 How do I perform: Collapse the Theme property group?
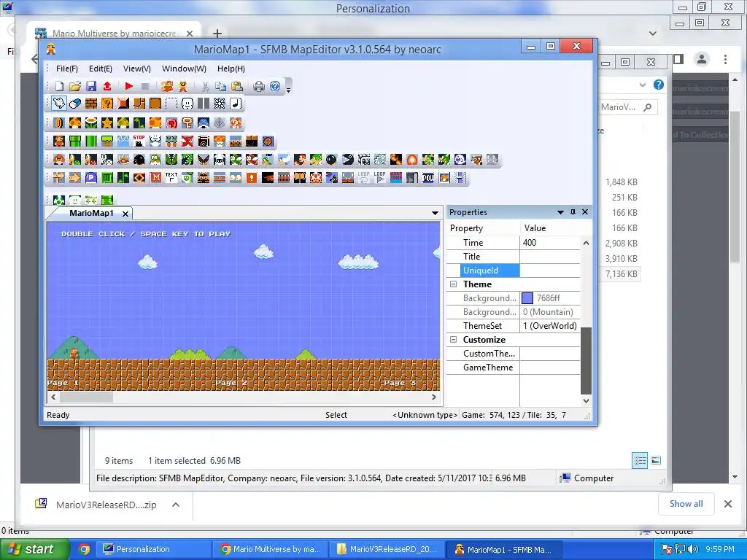(x=453, y=284)
